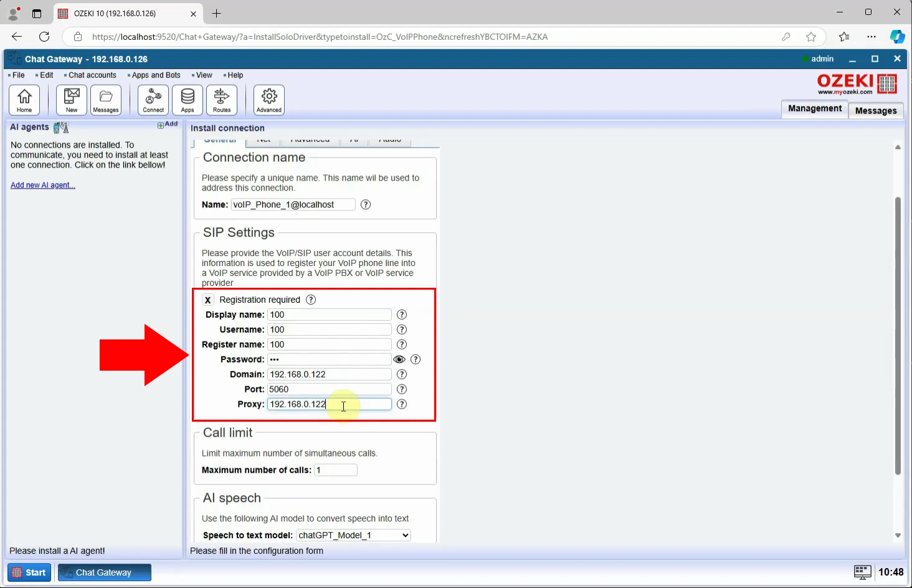Click the OZEKI logo
This screenshot has height=588, width=912.
[857, 84]
